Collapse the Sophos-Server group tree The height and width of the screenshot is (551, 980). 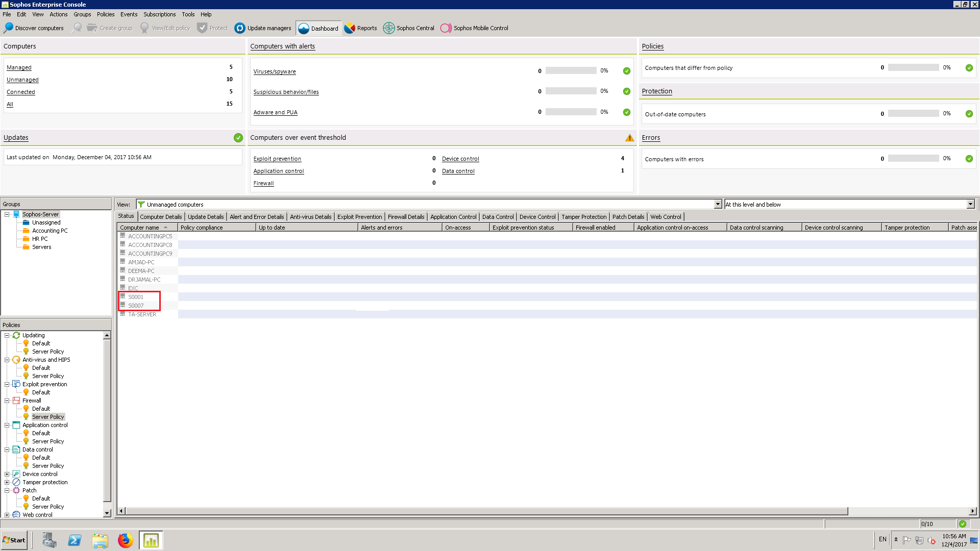pyautogui.click(x=7, y=214)
